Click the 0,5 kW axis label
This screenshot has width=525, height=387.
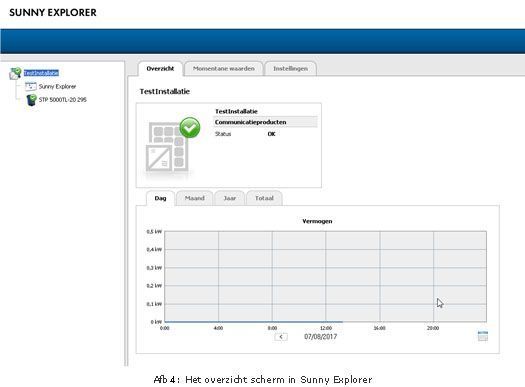point(154,232)
